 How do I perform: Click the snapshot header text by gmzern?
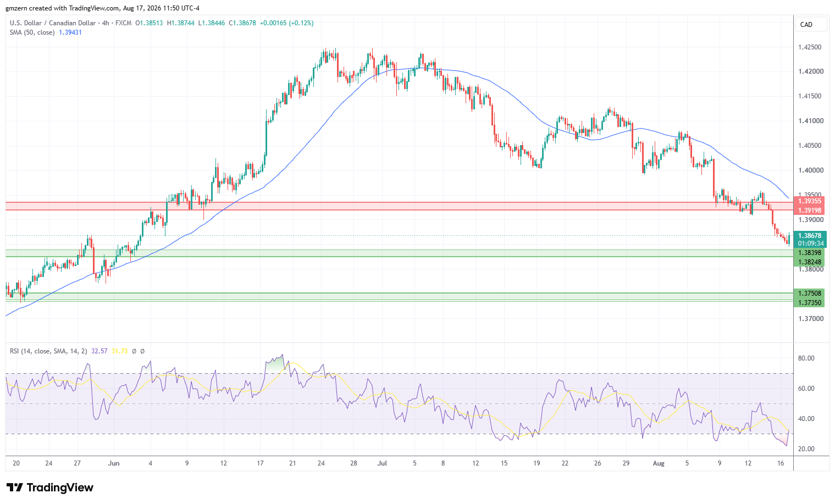tap(103, 8)
